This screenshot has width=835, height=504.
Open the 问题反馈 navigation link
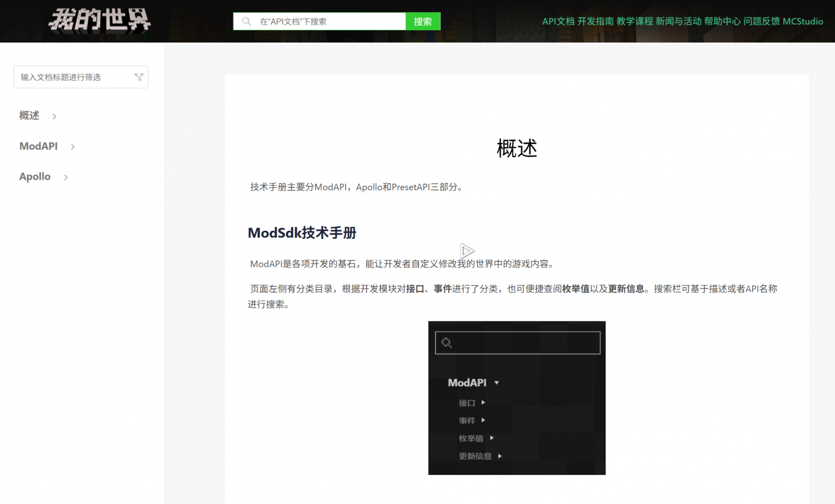(x=761, y=21)
